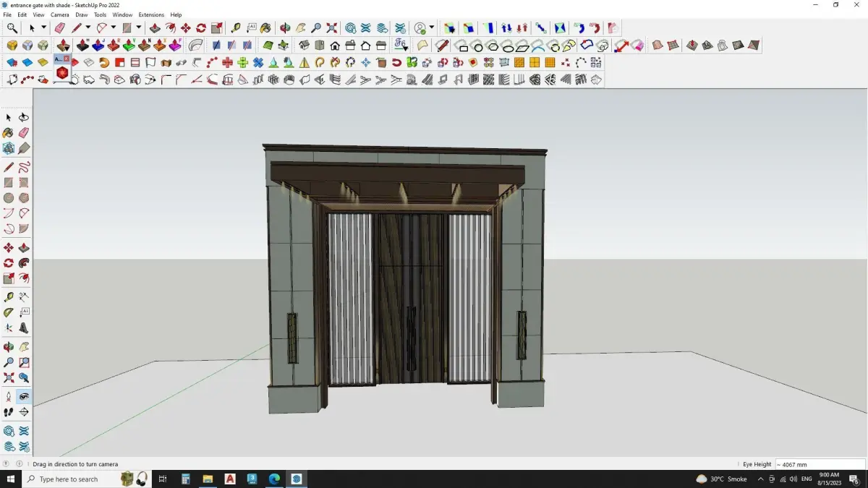Activate the Push/Pull tool in left toolbar
Viewport: 868px width, 488px height.
24,248
